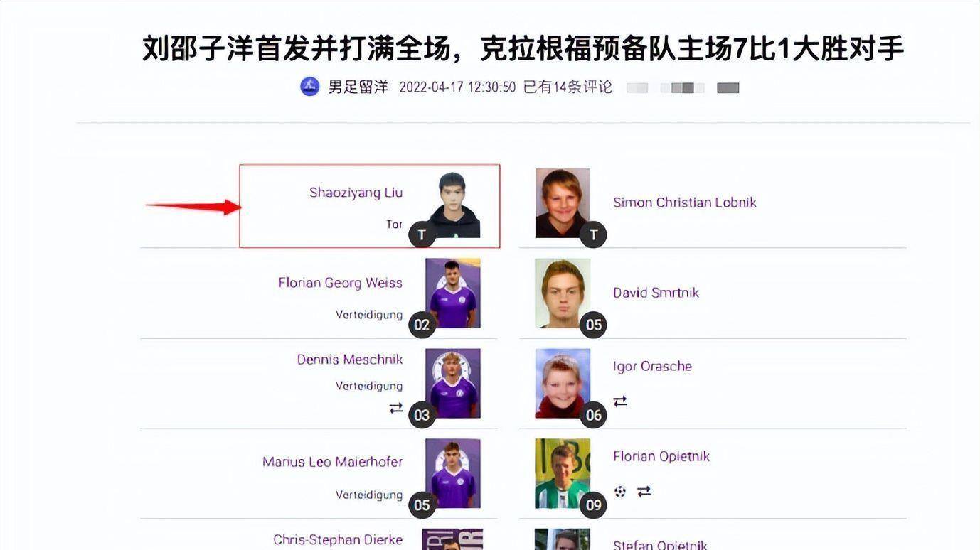
Task: Click substitution arrows icon beside Dennis Meschnik
Action: (x=396, y=408)
